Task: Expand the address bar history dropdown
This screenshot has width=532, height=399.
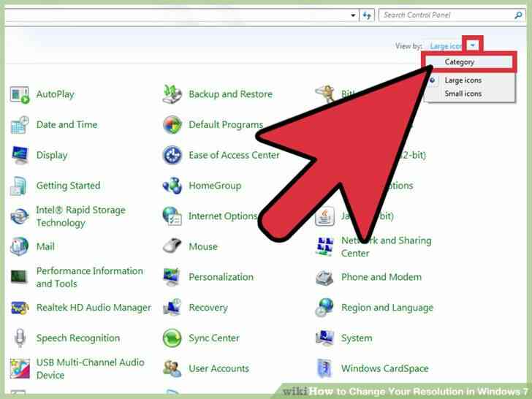Action: coord(353,15)
